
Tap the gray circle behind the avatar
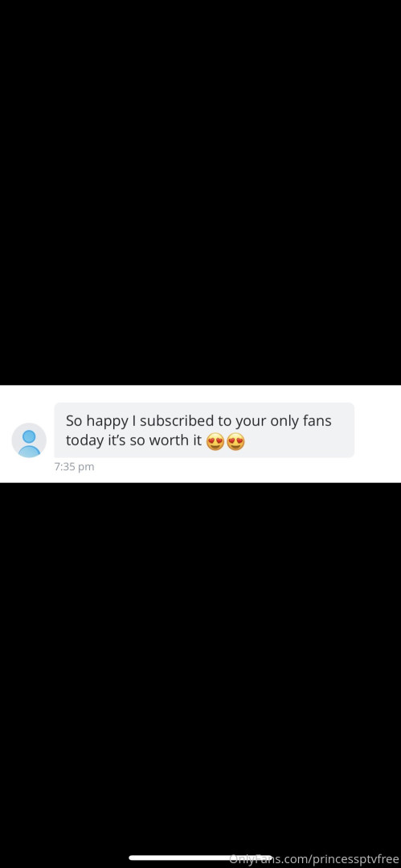tap(29, 440)
